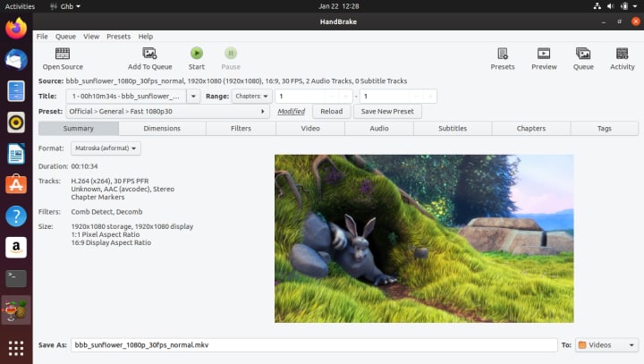Switch to the Audio tab
The height and width of the screenshot is (364, 644).
click(x=378, y=128)
